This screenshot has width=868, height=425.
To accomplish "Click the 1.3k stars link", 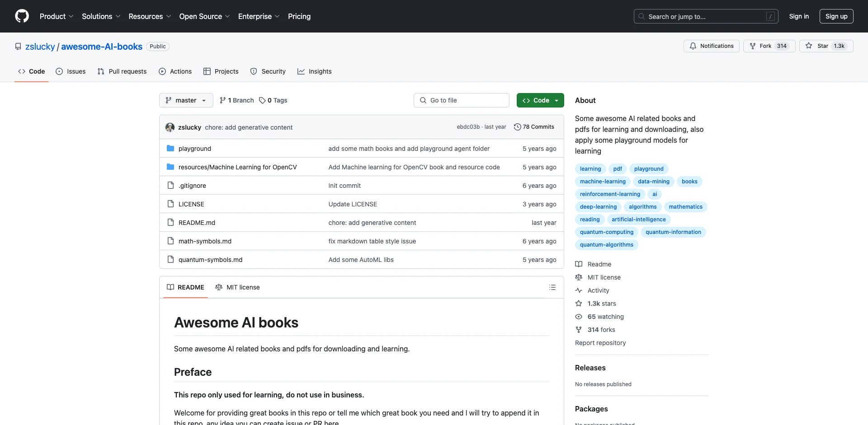I will [x=595, y=304].
